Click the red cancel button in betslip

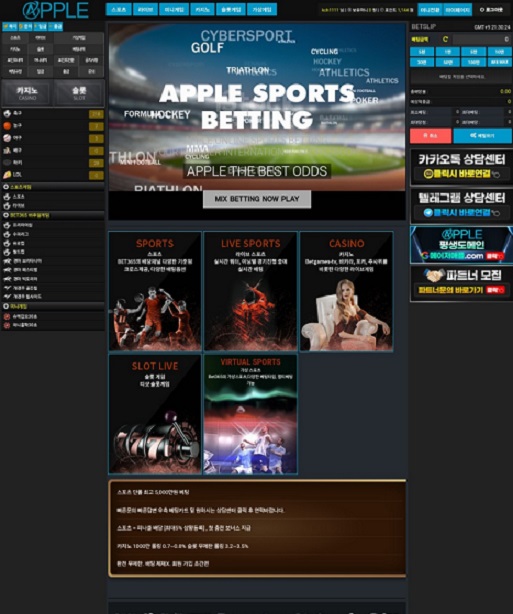(430, 135)
